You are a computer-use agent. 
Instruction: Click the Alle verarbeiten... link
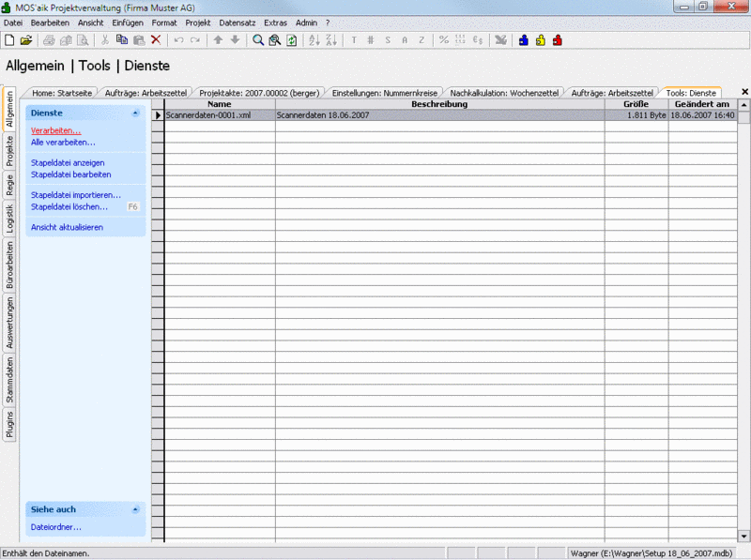(63, 143)
